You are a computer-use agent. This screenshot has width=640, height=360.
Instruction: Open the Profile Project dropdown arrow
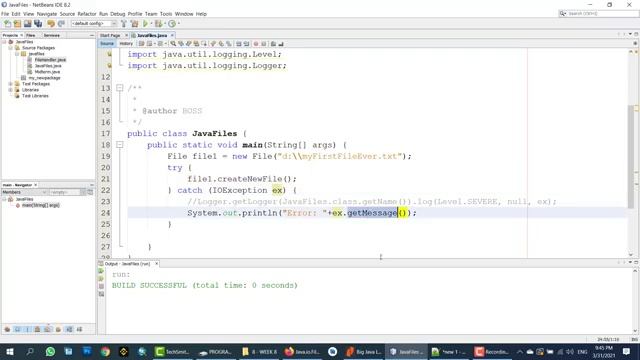coord(178,24)
